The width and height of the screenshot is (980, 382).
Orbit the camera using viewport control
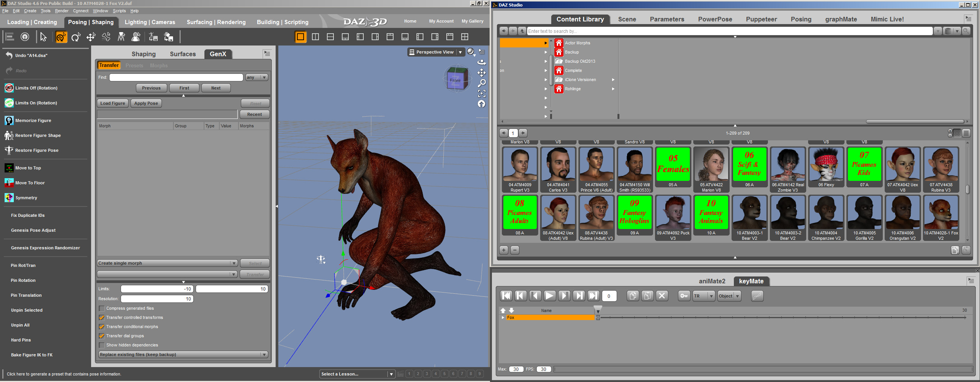[482, 62]
